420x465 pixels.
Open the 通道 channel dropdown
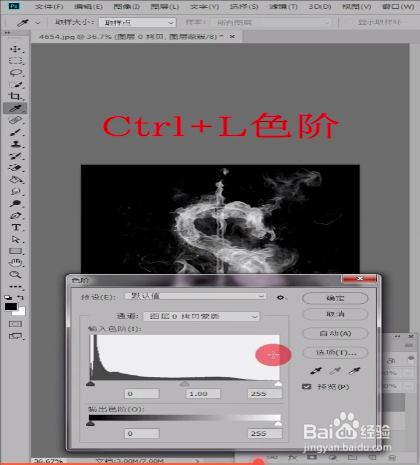201,316
